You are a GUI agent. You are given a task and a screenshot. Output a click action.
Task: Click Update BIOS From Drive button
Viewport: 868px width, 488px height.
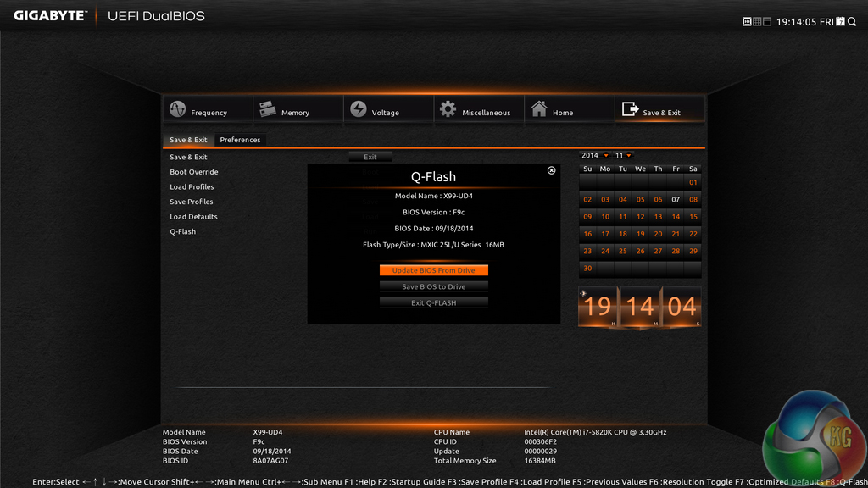point(433,270)
